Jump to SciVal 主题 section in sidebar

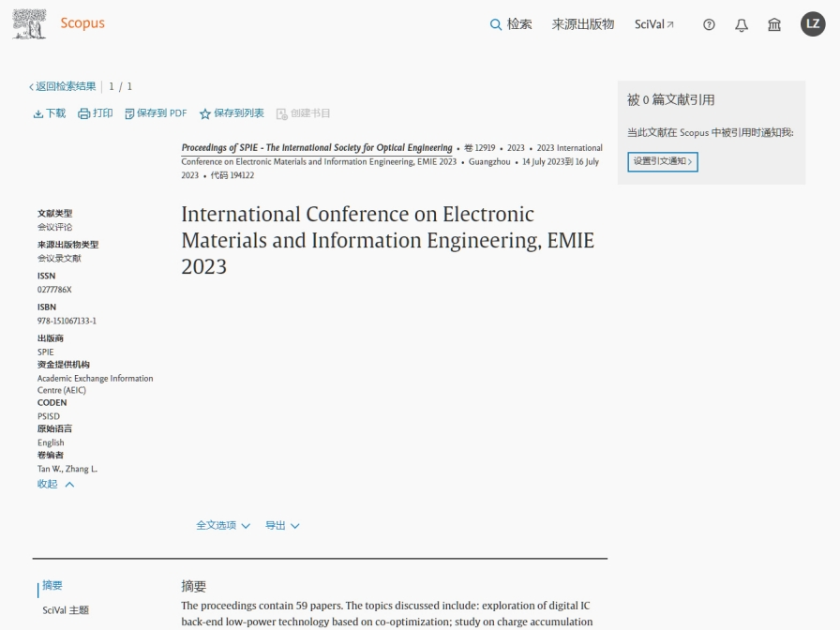pyautogui.click(x=66, y=610)
